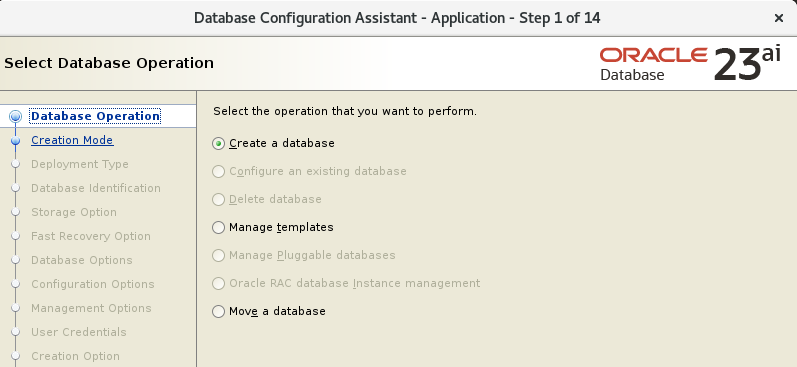The image size is (797, 367).
Task: Open the Creation Mode step link
Action: click(x=72, y=140)
